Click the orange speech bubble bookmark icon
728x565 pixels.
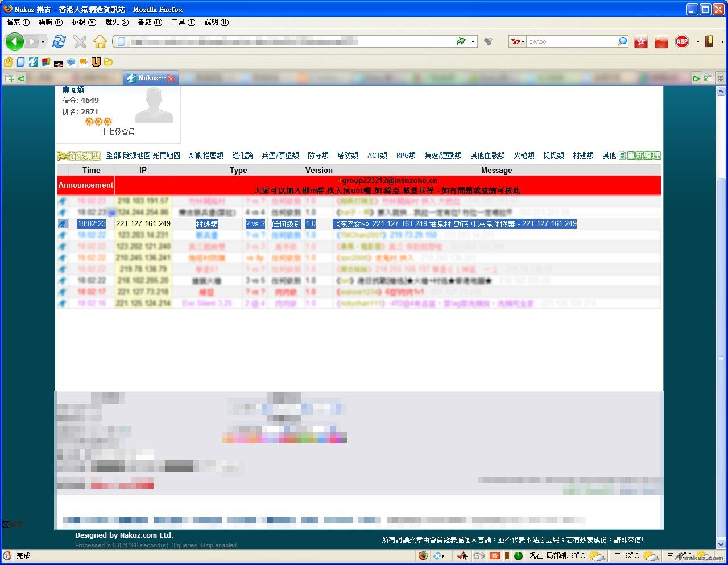coord(84,62)
